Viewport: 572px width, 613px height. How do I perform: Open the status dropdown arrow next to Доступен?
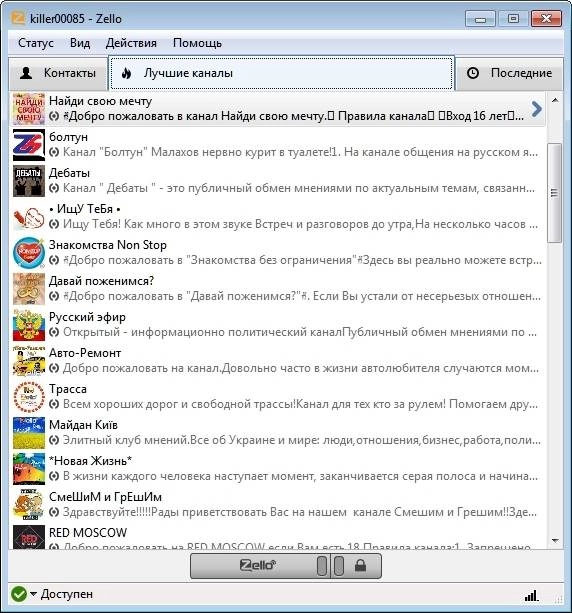coord(33,594)
